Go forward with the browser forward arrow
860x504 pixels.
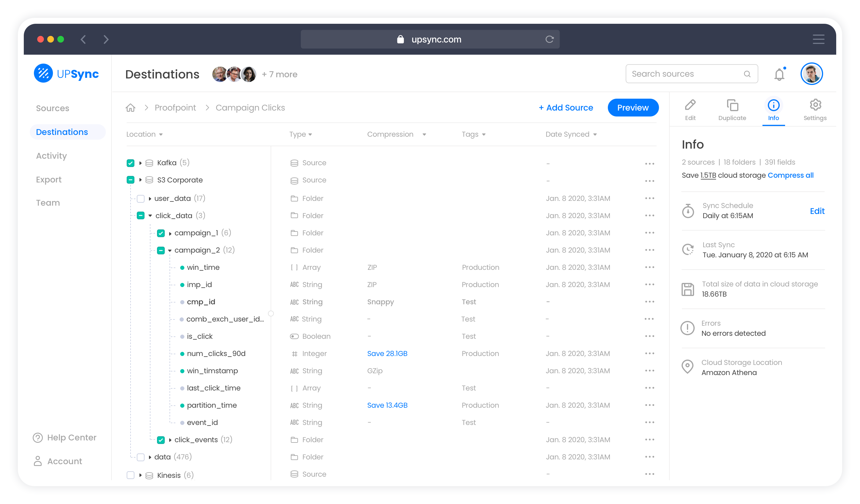[x=106, y=39]
